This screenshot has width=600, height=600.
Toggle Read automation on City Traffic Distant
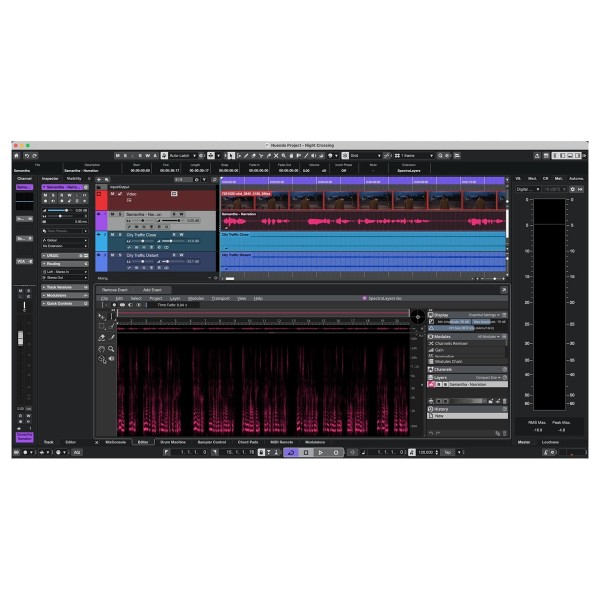tap(174, 255)
